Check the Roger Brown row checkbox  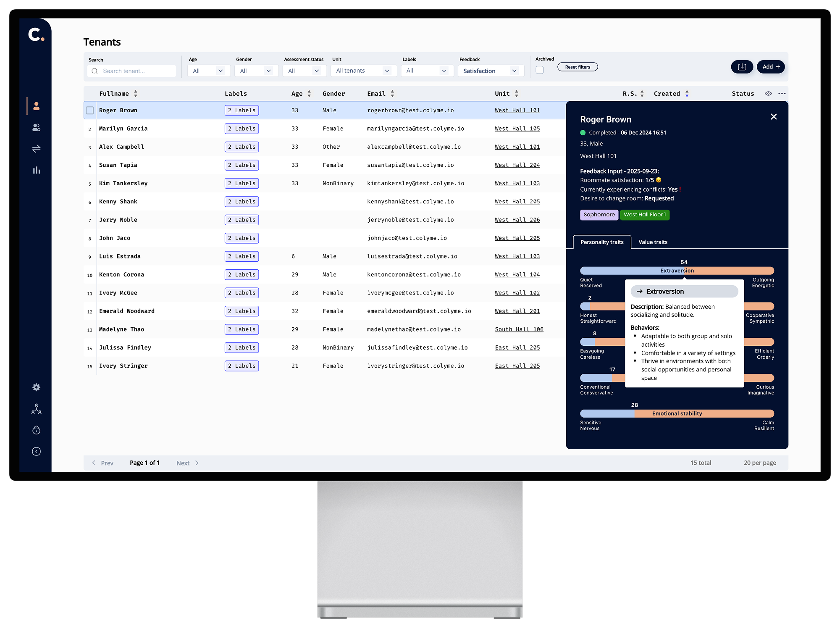90,110
